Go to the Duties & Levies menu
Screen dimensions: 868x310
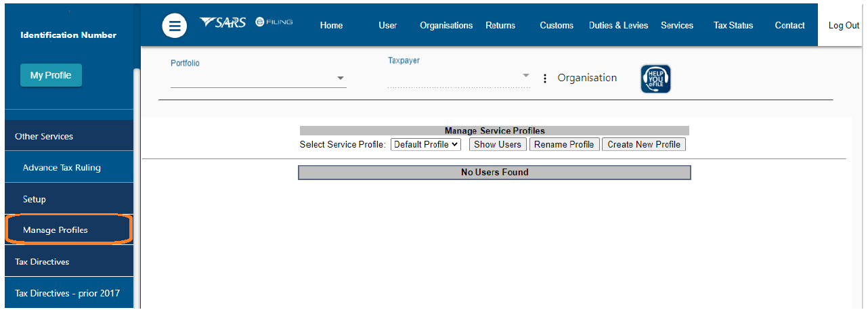pos(618,25)
